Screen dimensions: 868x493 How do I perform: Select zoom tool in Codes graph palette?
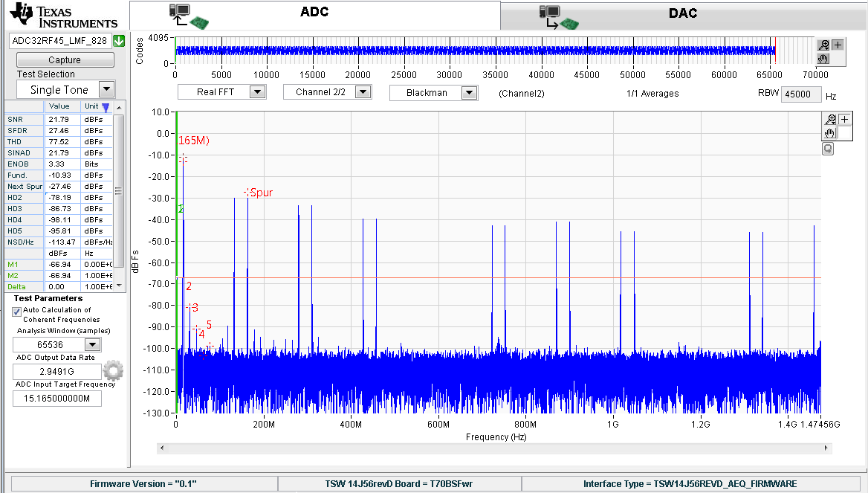[x=823, y=45]
